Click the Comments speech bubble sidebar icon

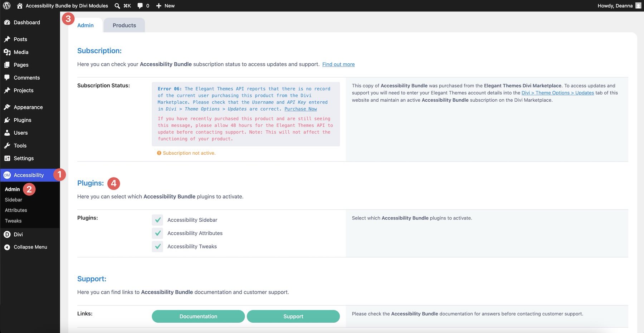click(7, 78)
